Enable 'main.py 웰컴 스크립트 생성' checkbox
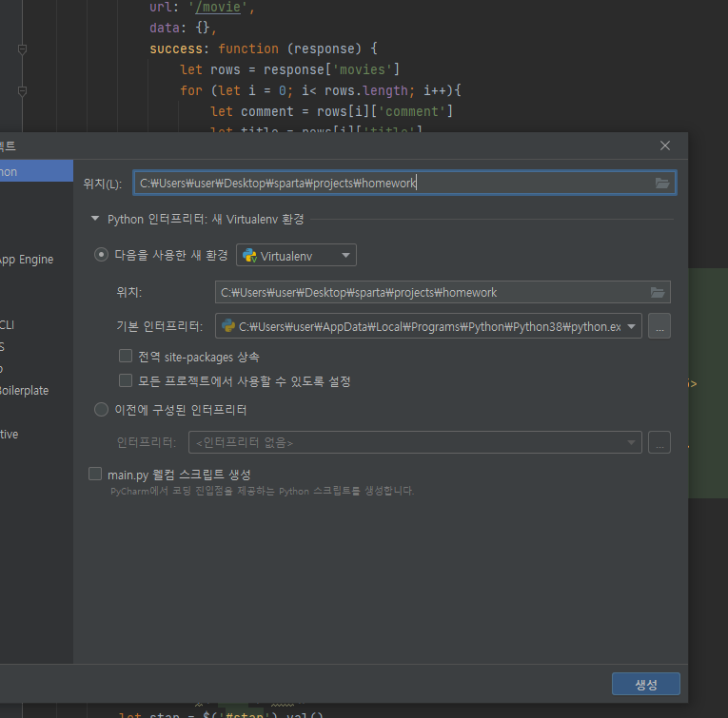The image size is (728, 718). (95, 474)
